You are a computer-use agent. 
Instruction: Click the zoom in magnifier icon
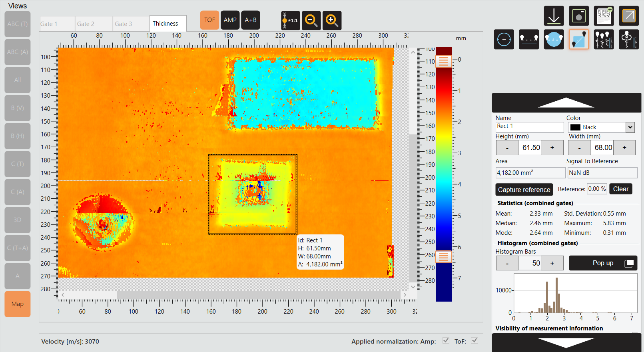point(332,20)
